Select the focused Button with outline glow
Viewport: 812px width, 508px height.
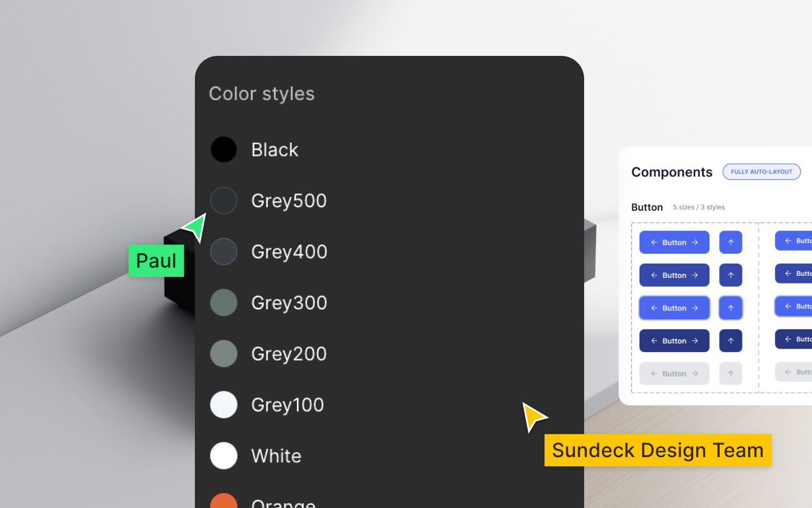[x=674, y=308]
